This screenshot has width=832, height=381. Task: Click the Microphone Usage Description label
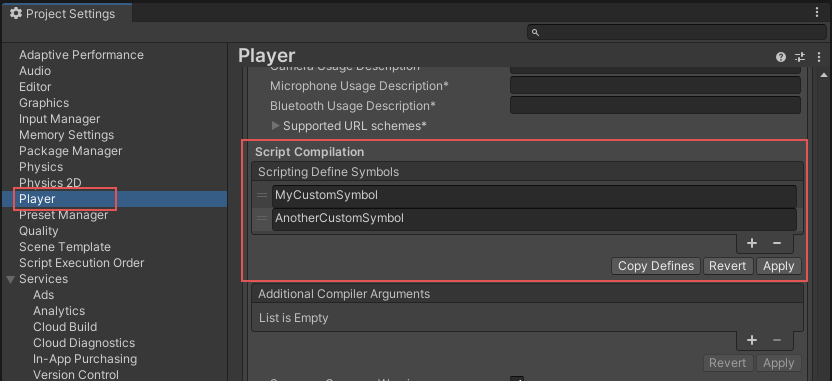pyautogui.click(x=359, y=85)
